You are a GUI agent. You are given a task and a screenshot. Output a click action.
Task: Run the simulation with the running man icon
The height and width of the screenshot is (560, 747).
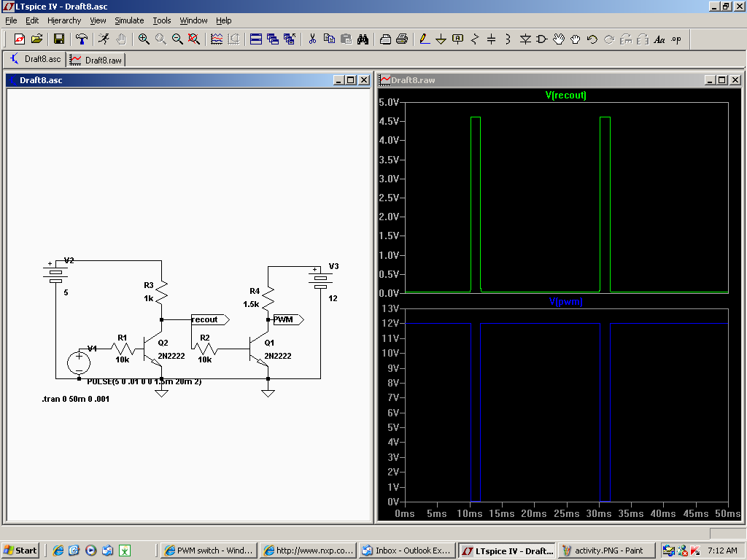[104, 39]
